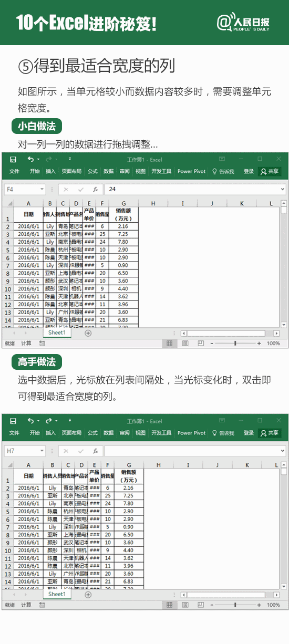
Task: Click insert function fx in the upper window
Action: point(95,189)
